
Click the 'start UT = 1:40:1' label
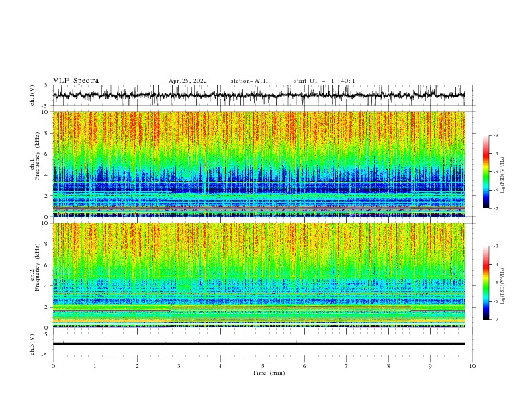tap(324, 81)
